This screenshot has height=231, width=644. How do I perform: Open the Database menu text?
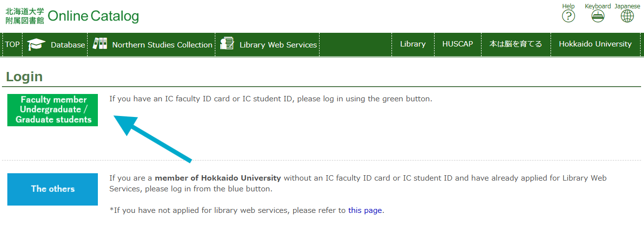[x=68, y=45]
